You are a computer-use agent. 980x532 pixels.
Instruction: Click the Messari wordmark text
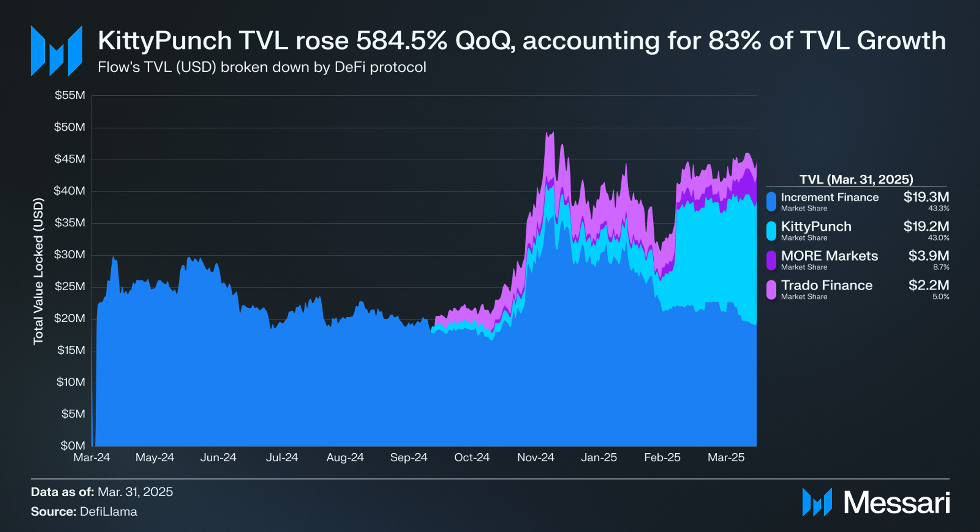pyautogui.click(x=897, y=503)
